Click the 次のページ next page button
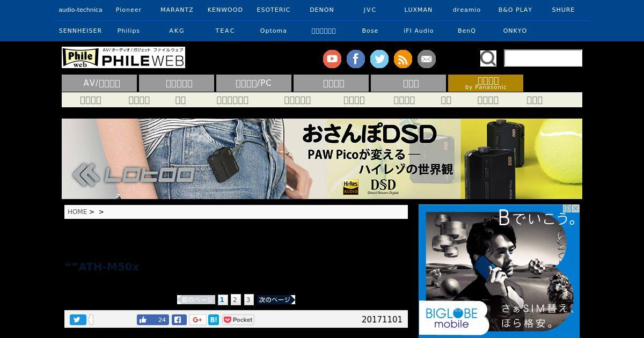Image resolution: width=644 pixels, height=338 pixels. pyautogui.click(x=276, y=300)
